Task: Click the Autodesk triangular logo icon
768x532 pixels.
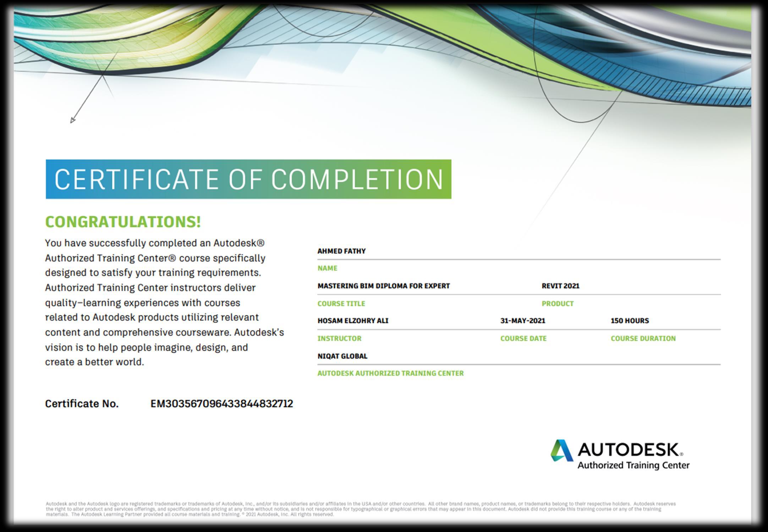Action: click(x=562, y=450)
